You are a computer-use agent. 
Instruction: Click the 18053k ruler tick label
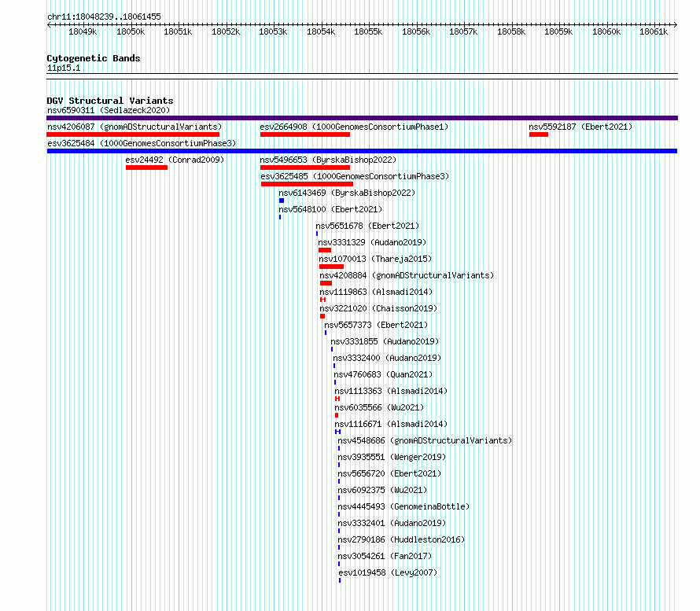click(x=273, y=31)
